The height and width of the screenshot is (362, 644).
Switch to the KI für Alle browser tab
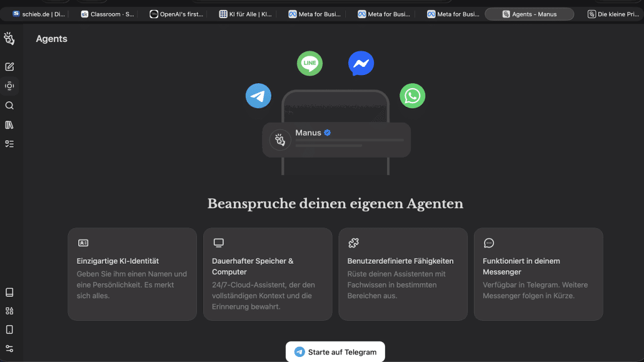246,13
